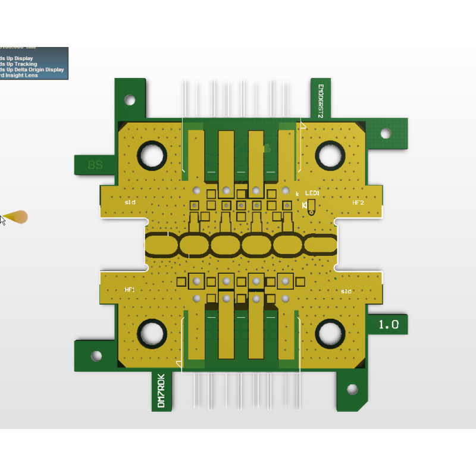Screen dimensions: 476x476
Task: Click the top-left large mounting hole
Action: pyautogui.click(x=153, y=155)
